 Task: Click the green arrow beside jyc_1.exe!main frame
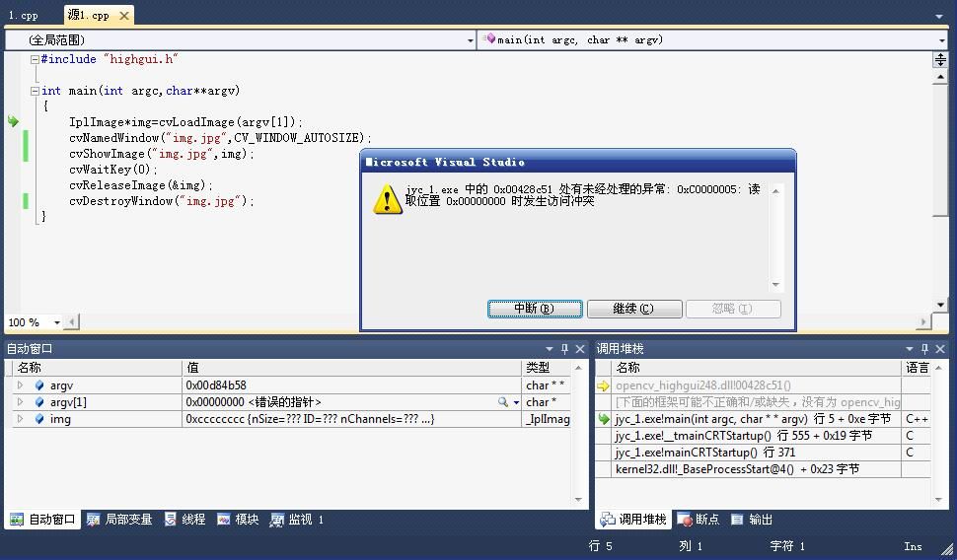click(x=604, y=419)
